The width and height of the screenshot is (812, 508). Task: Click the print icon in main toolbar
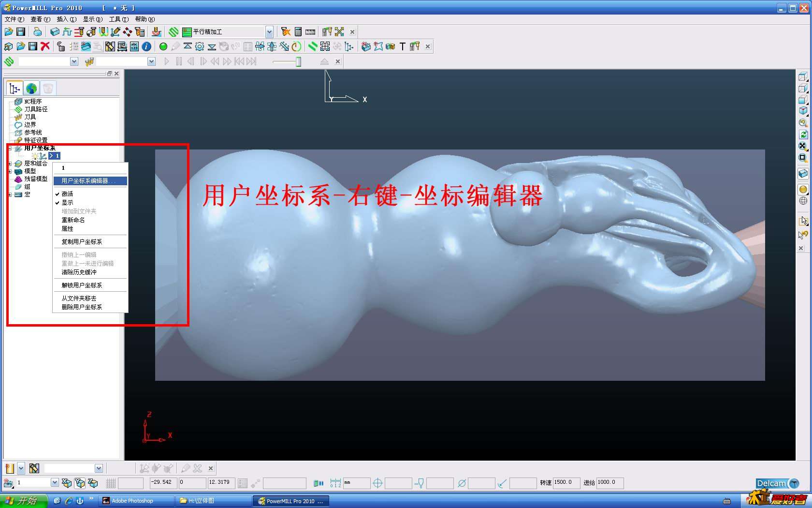[37, 32]
